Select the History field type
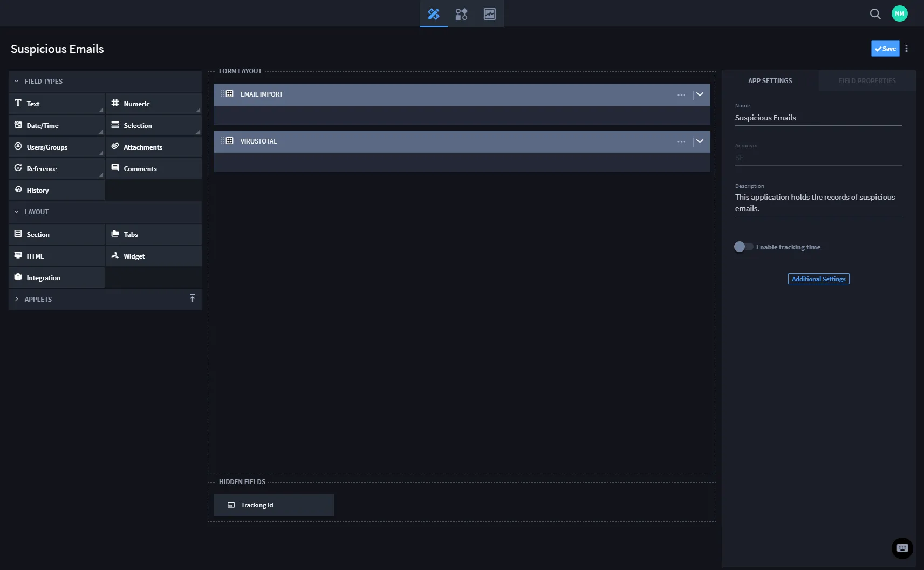 click(x=57, y=190)
